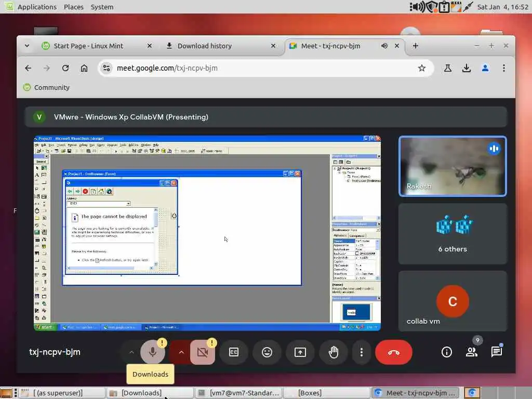Turn on captions with CC button
This screenshot has height=399, width=532.
(234, 352)
